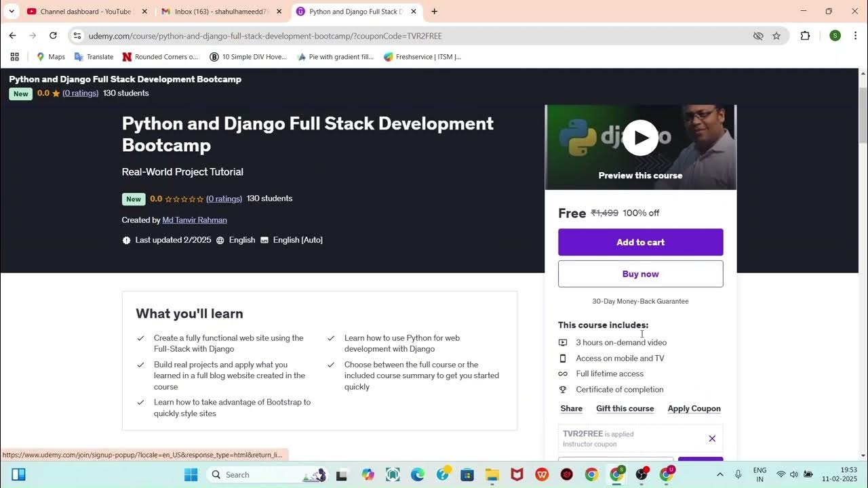Click the Apply Coupon link
868x488 pixels.
694,409
